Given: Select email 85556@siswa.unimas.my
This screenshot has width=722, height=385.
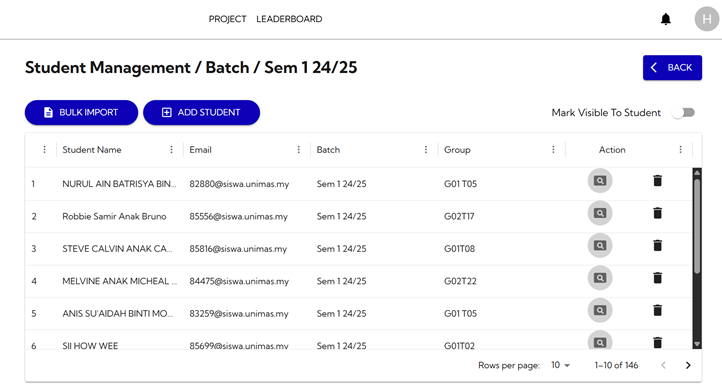Looking at the screenshot, I should 239,216.
